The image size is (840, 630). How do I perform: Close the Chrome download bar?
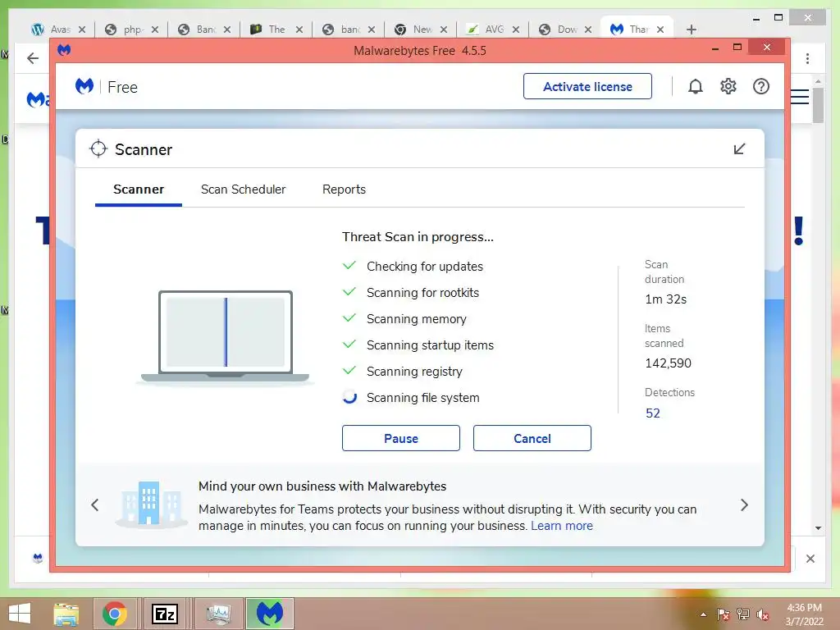(x=810, y=559)
